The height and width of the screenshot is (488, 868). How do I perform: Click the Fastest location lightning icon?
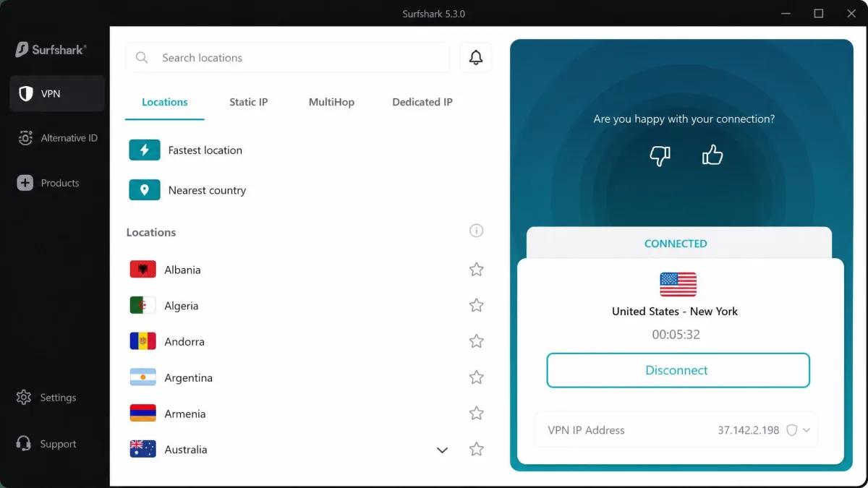pyautogui.click(x=145, y=150)
